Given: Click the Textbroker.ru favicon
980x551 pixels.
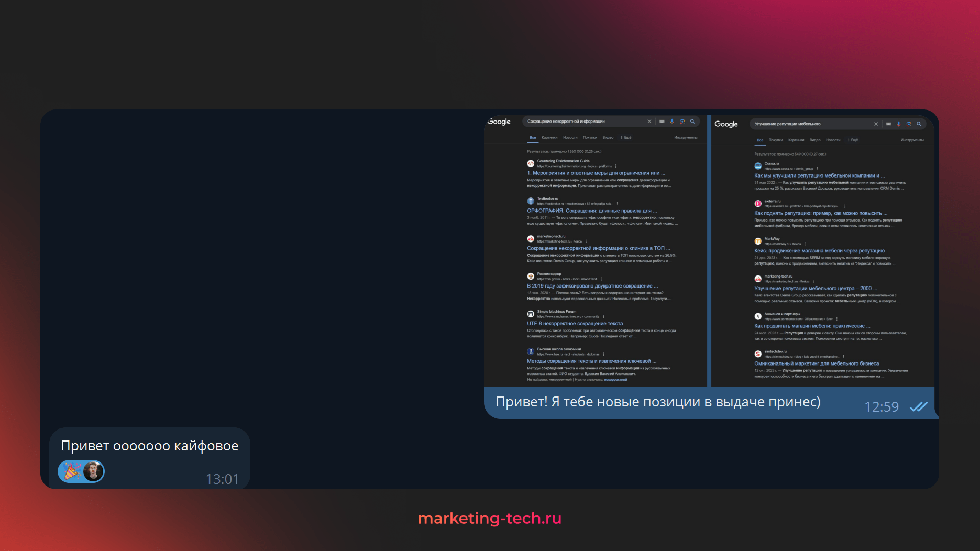Looking at the screenshot, I should [531, 201].
